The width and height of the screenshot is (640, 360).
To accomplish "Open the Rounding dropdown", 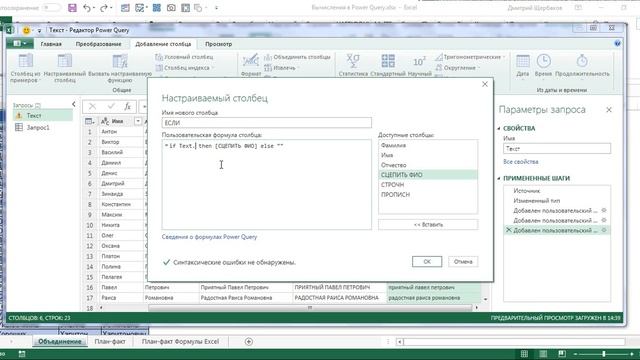I will click(458, 68).
